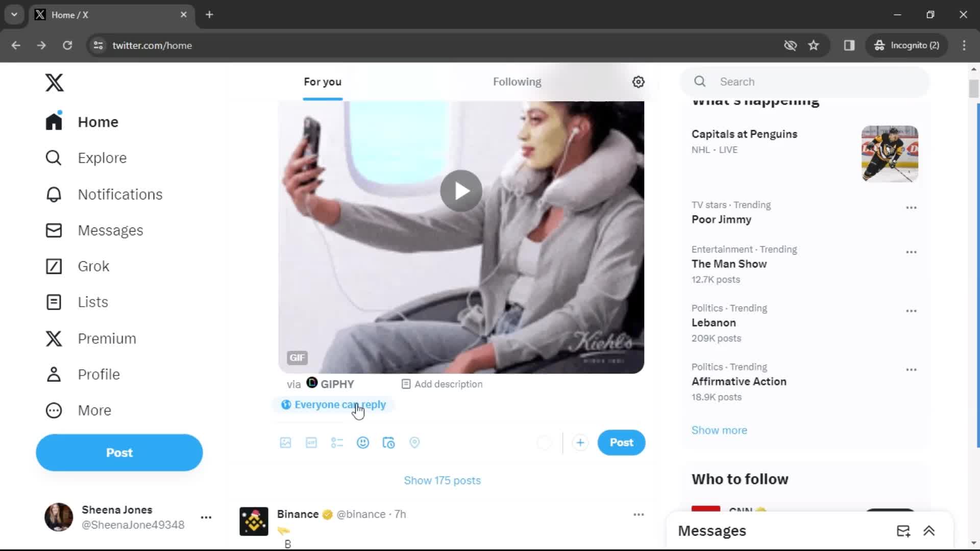Screen dimensions: 980x551
Task: Click the image/photo upload icon
Action: [x=285, y=443]
